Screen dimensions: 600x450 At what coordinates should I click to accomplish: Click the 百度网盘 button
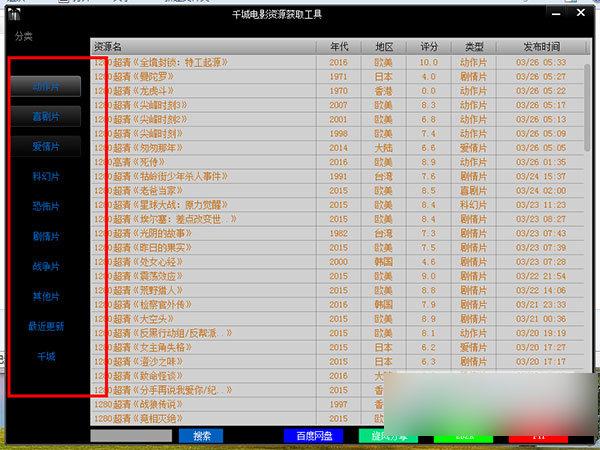313,436
